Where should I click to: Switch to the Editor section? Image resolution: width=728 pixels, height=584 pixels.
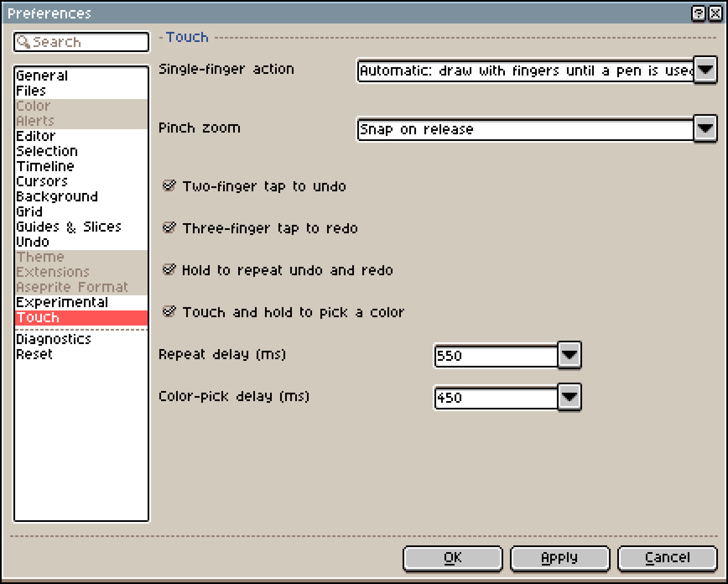(x=81, y=136)
